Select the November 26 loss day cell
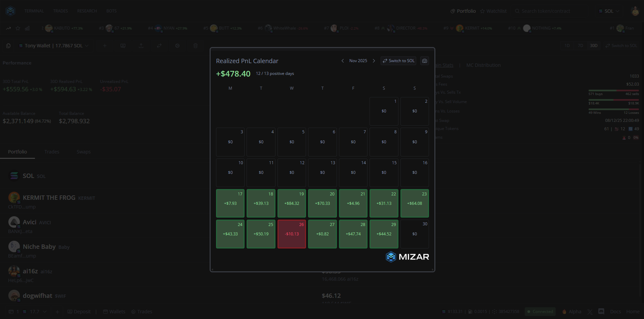The image size is (644, 319). (x=292, y=234)
